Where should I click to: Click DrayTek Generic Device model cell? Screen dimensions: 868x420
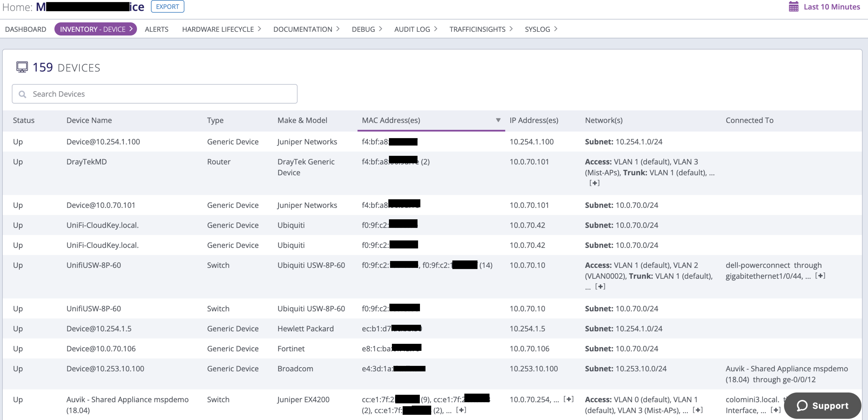tap(306, 167)
